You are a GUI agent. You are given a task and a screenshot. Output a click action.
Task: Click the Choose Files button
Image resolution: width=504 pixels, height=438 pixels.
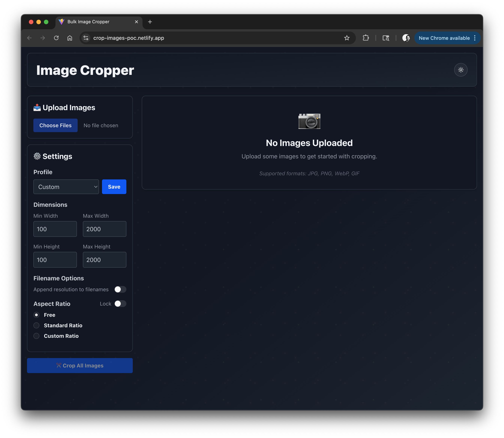(55, 125)
